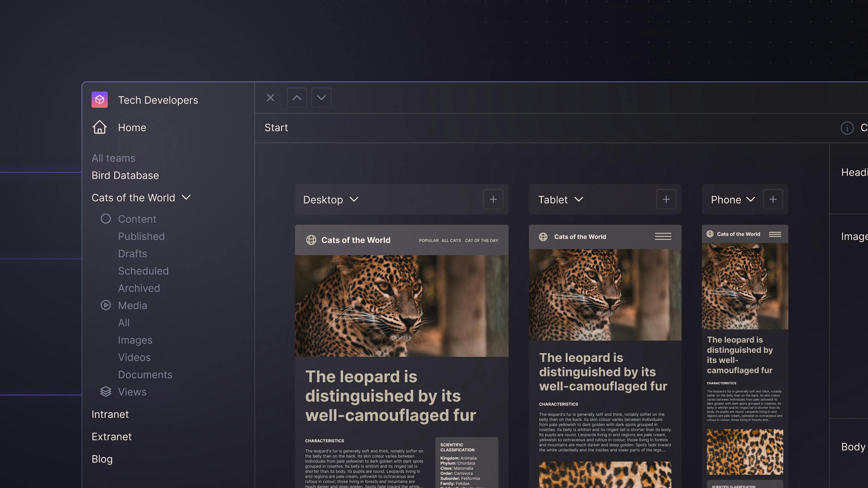Image resolution: width=868 pixels, height=488 pixels.
Task: Click POPULAR link in Desktop preview
Action: coord(429,240)
